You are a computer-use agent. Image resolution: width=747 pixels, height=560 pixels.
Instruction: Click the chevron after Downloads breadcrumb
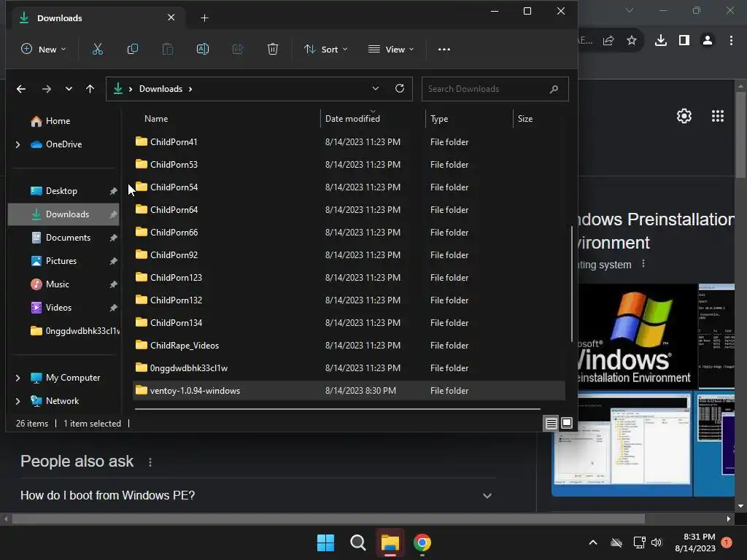[190, 89]
